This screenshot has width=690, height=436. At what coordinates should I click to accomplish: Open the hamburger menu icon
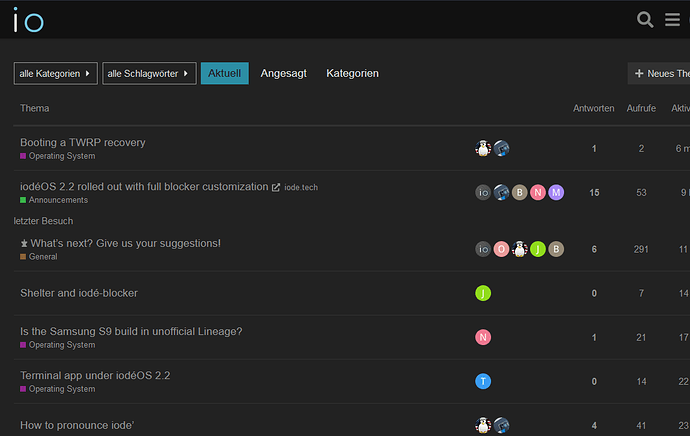(x=672, y=20)
